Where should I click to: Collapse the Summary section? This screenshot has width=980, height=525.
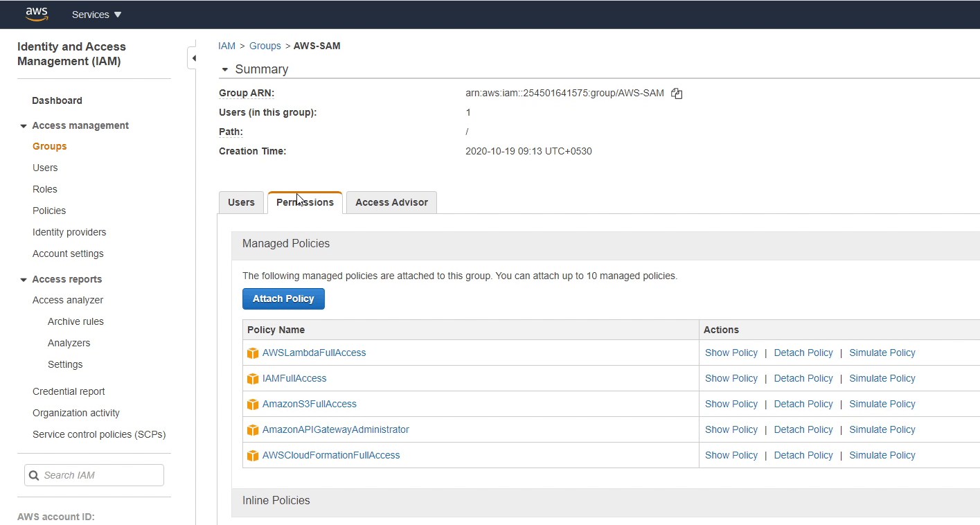224,69
